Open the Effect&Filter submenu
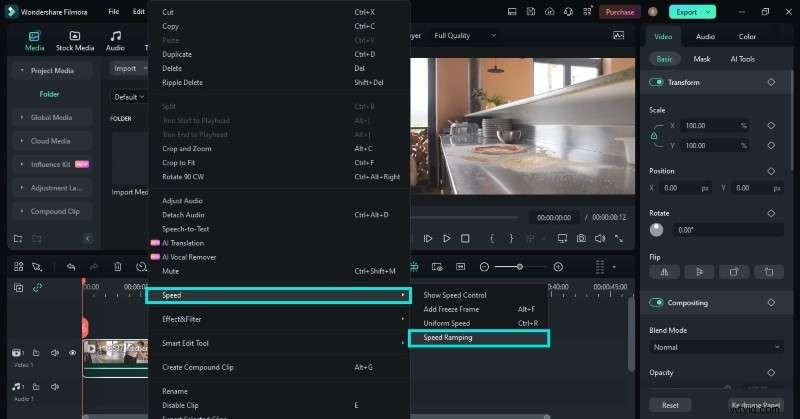 279,319
